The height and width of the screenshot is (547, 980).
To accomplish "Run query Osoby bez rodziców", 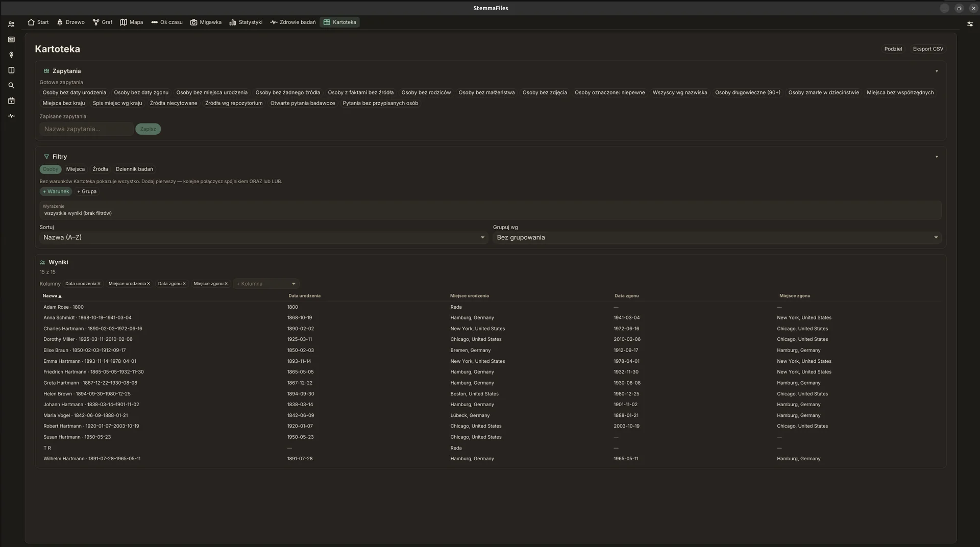I will [x=426, y=93].
